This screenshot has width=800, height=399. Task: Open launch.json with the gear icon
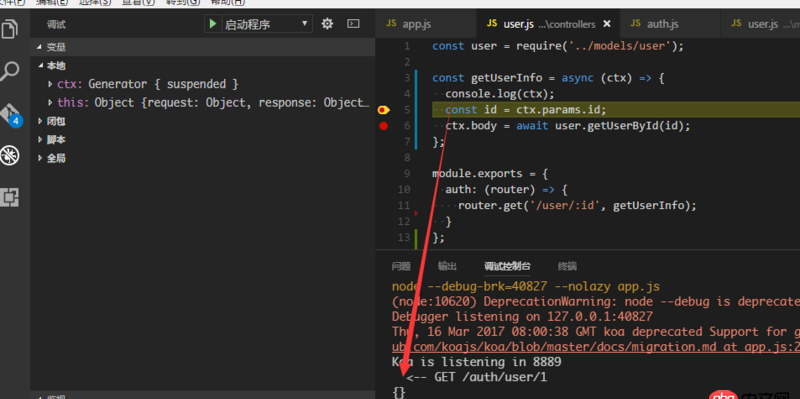[x=327, y=23]
